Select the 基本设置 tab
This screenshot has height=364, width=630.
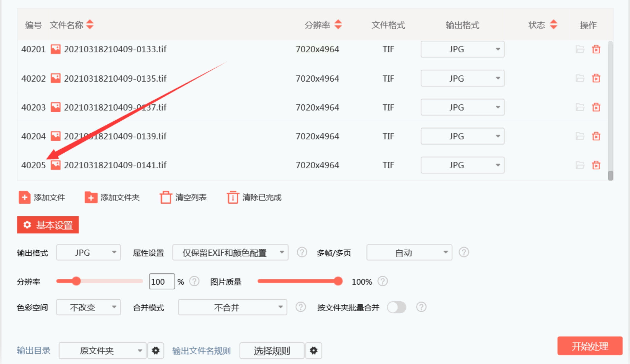[48, 225]
